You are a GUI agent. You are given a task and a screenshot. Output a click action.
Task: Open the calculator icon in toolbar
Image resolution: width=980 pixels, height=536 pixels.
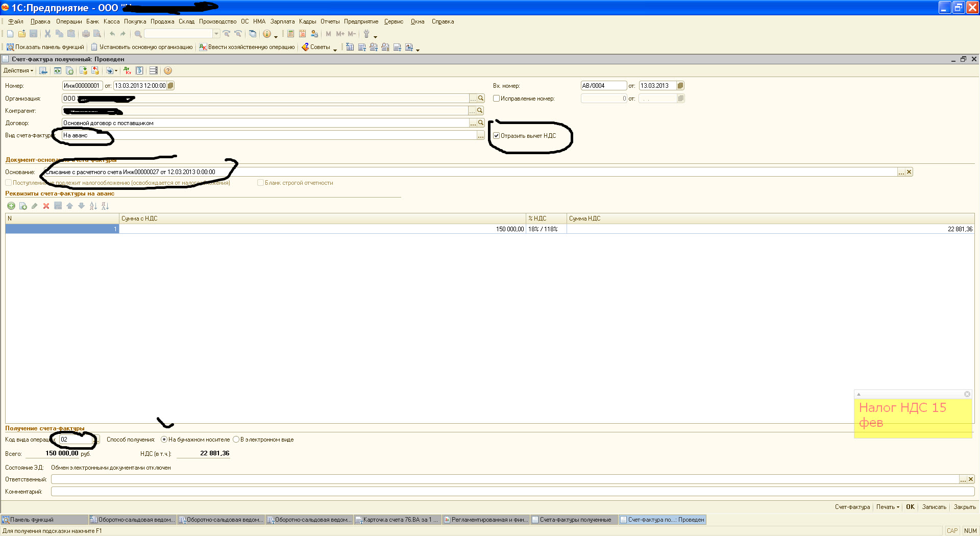click(290, 34)
